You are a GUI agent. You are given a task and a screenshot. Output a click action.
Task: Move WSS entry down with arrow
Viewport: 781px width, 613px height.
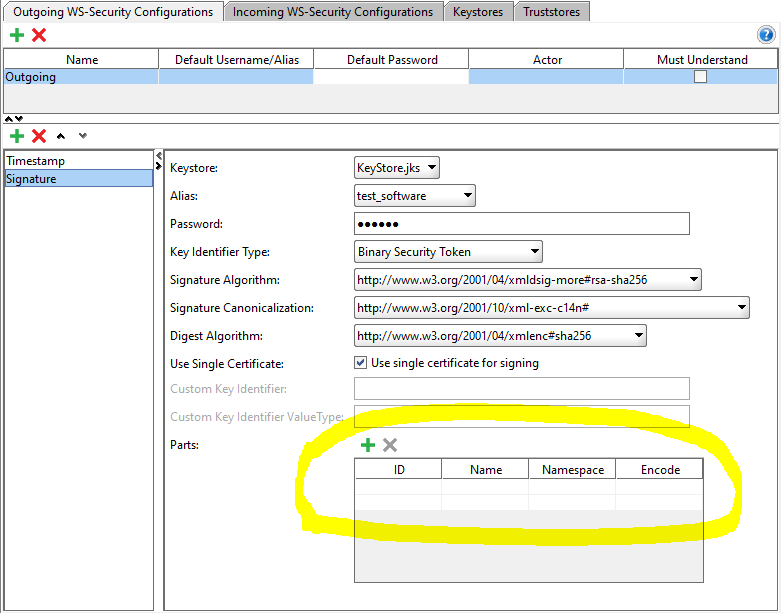pyautogui.click(x=83, y=135)
